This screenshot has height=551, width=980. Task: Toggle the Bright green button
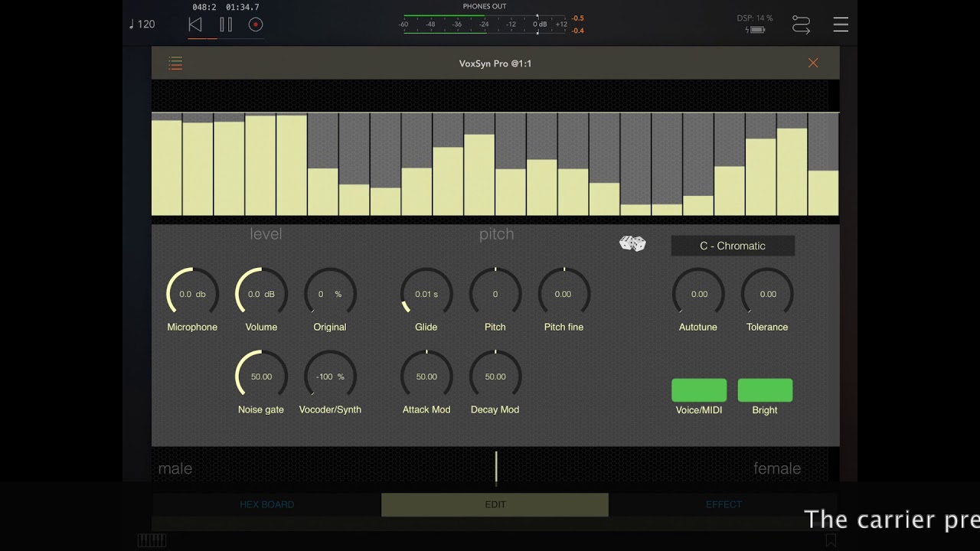[x=765, y=390]
